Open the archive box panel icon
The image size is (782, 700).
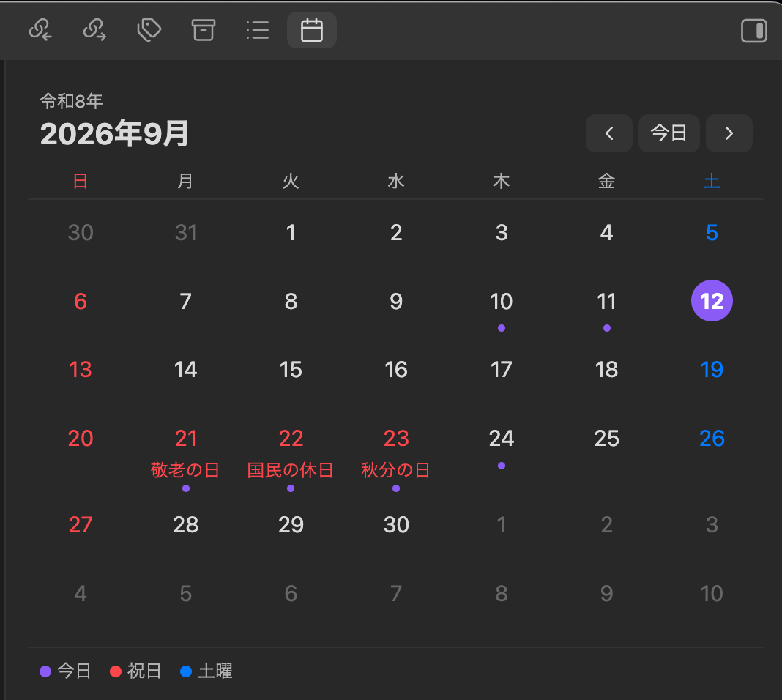[x=204, y=30]
